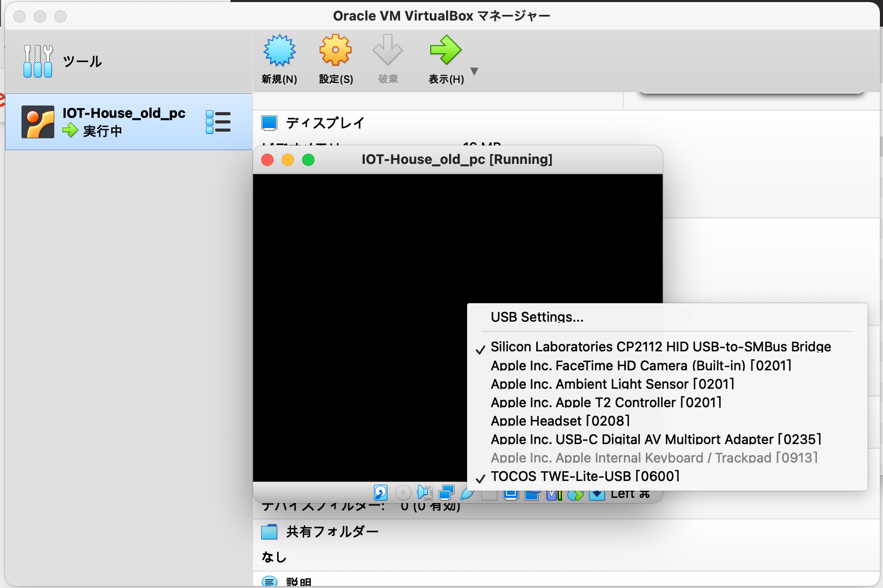Attach Apple Inc. FaceTime HD Camera device

[667, 366]
